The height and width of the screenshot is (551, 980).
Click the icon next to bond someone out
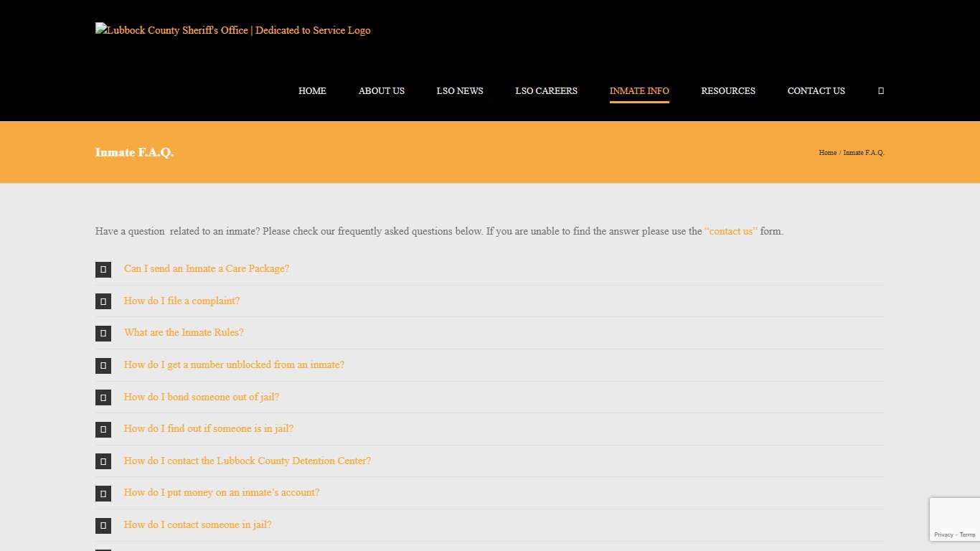coord(103,397)
